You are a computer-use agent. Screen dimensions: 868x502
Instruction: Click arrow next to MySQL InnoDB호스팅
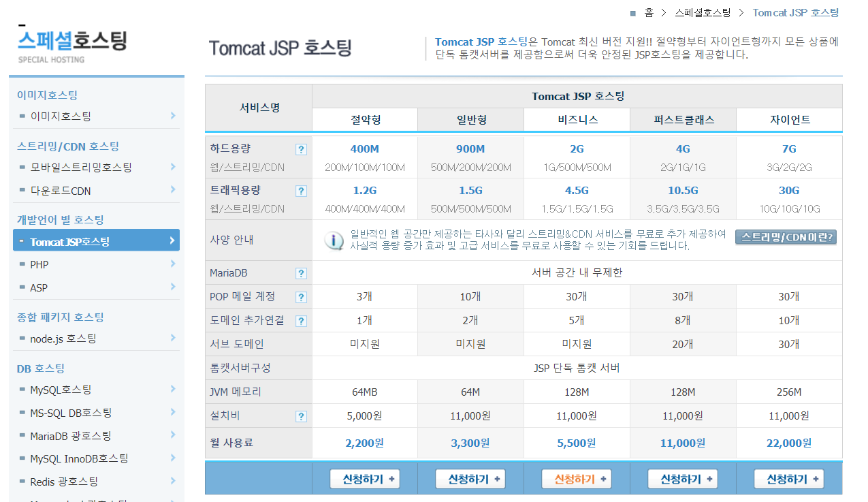coord(173,458)
